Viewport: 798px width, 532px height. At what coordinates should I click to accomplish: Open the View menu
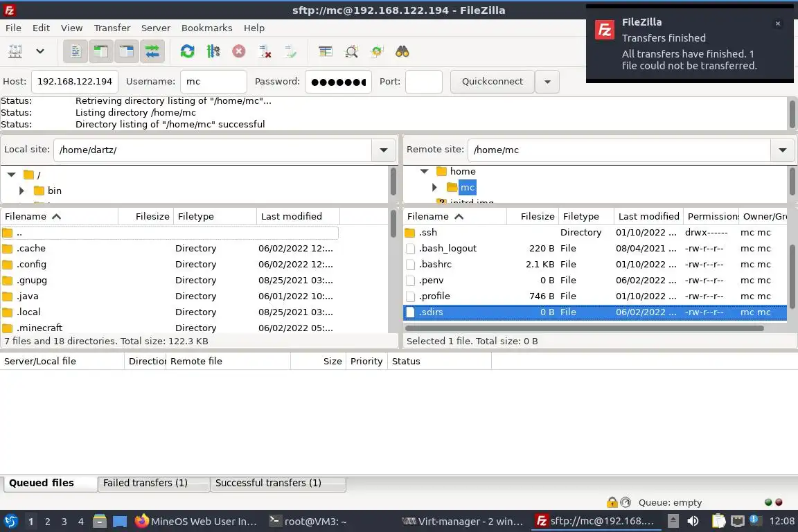coord(72,28)
